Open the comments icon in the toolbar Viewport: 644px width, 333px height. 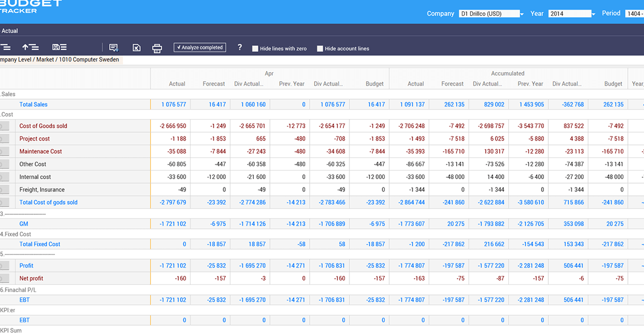[x=114, y=48]
